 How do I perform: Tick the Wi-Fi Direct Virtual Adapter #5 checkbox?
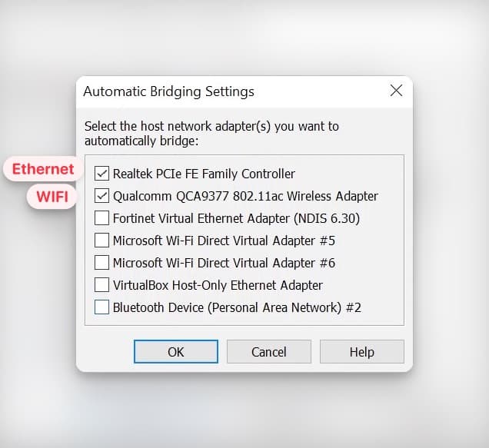101,241
